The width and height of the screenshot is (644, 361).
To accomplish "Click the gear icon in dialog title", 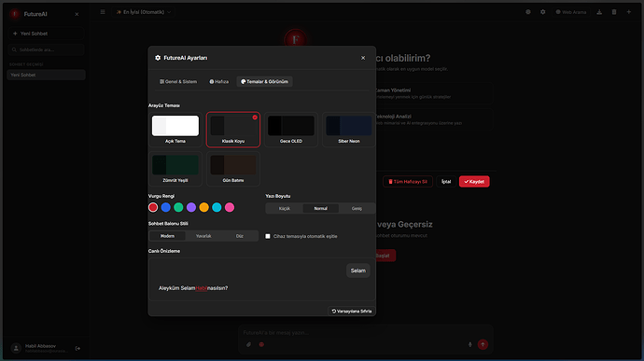I will (158, 58).
